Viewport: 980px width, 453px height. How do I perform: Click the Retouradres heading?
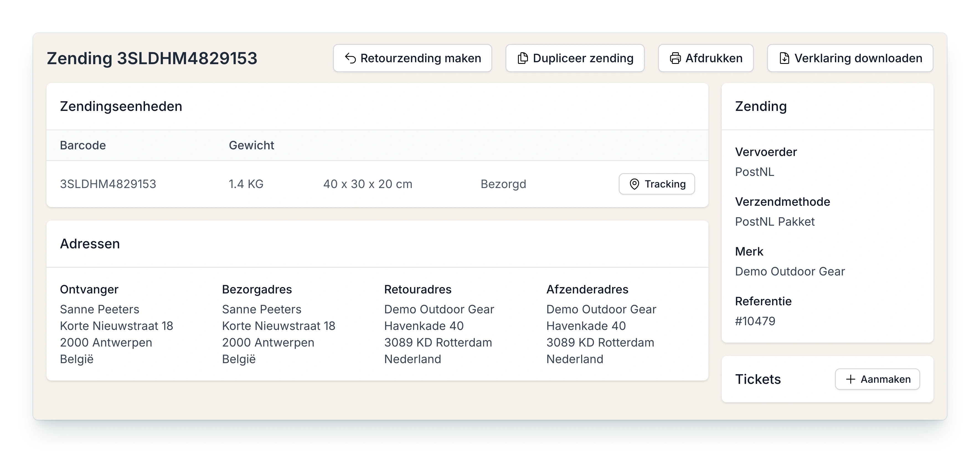pyautogui.click(x=418, y=290)
